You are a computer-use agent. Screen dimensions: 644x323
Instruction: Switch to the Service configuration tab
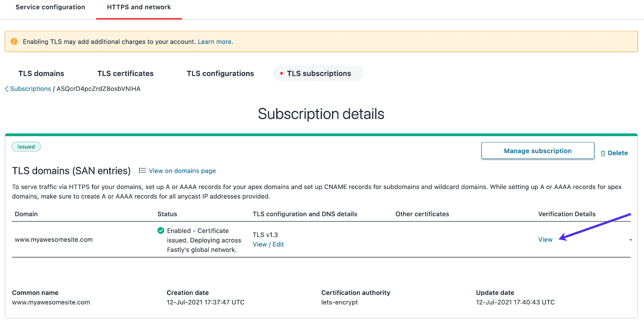[x=50, y=7]
